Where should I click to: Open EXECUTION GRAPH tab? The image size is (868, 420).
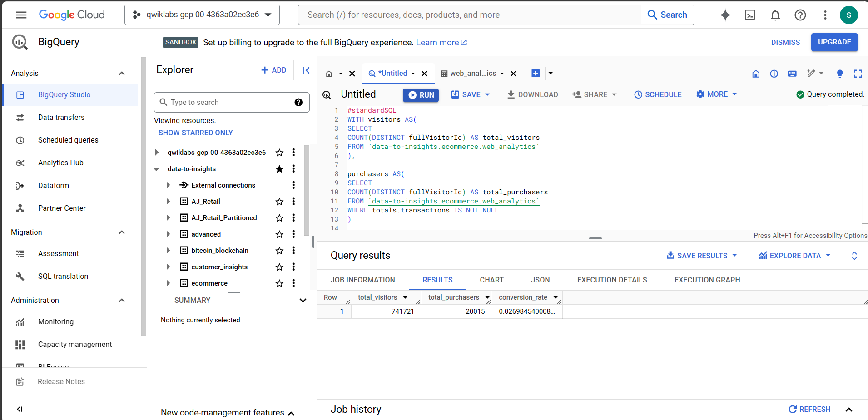click(707, 280)
